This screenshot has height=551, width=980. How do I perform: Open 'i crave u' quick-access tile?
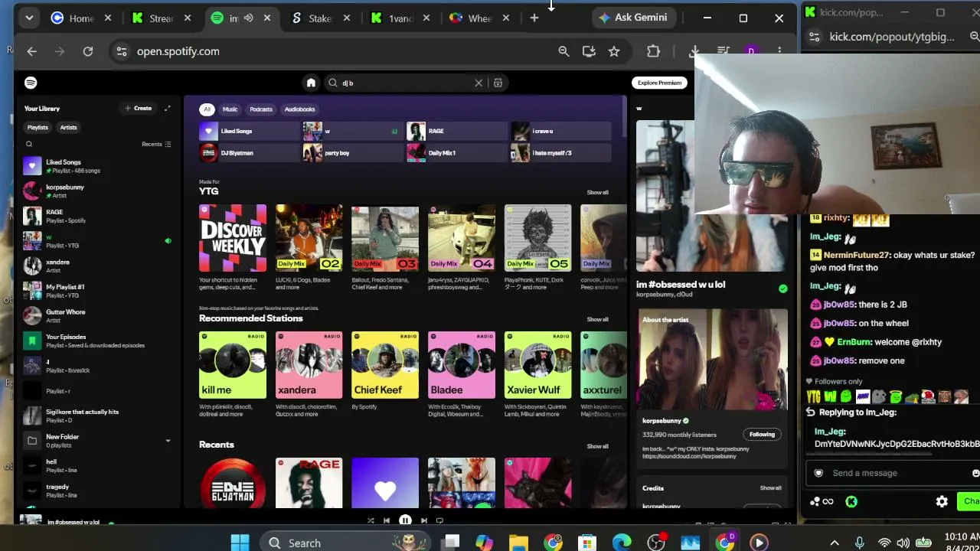(561, 131)
